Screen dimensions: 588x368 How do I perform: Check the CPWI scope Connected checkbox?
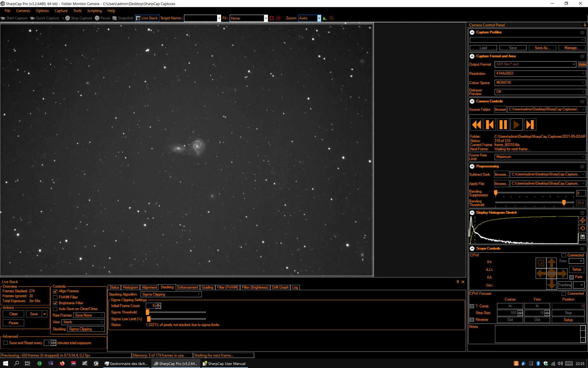tap(564, 255)
